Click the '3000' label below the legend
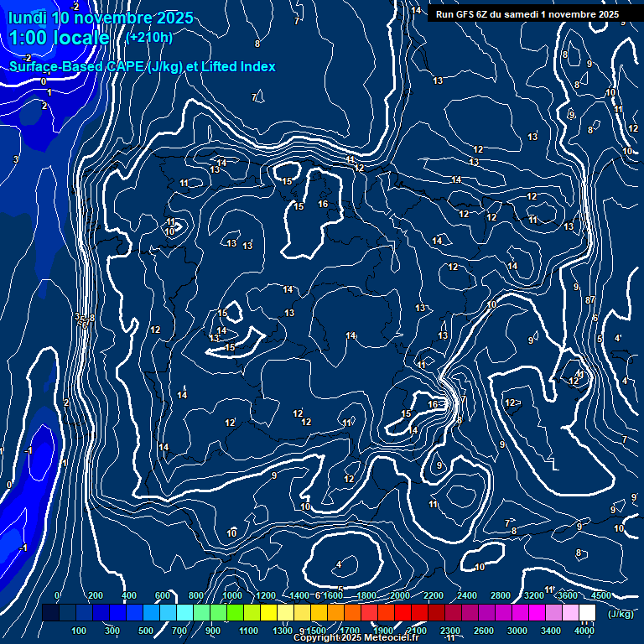This screenshot has height=644, width=644. 517,631
